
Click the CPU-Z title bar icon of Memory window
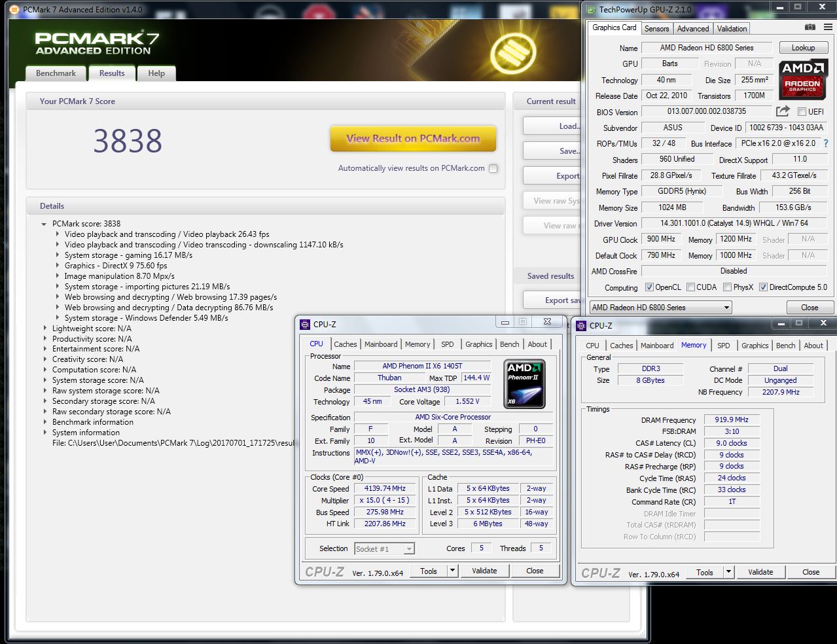(x=581, y=325)
